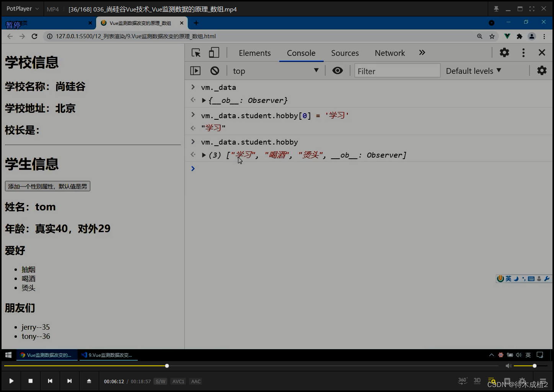Click the PotPlayer seek bar handle
The height and width of the screenshot is (392, 554).
(167, 366)
